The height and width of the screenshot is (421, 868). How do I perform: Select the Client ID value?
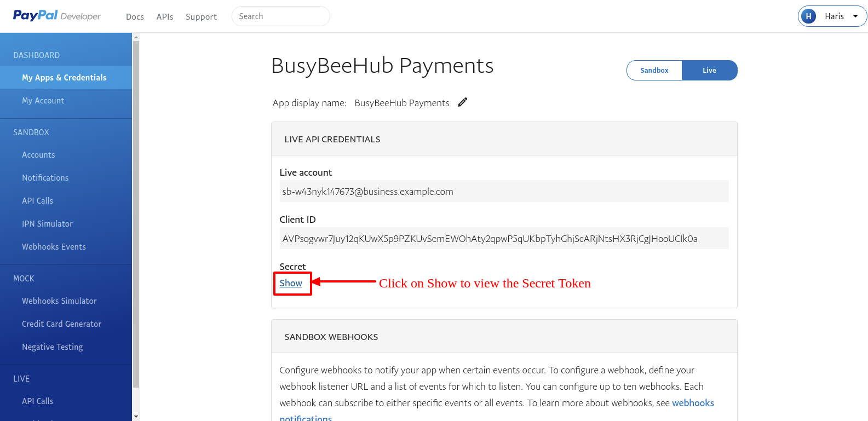pyautogui.click(x=504, y=239)
